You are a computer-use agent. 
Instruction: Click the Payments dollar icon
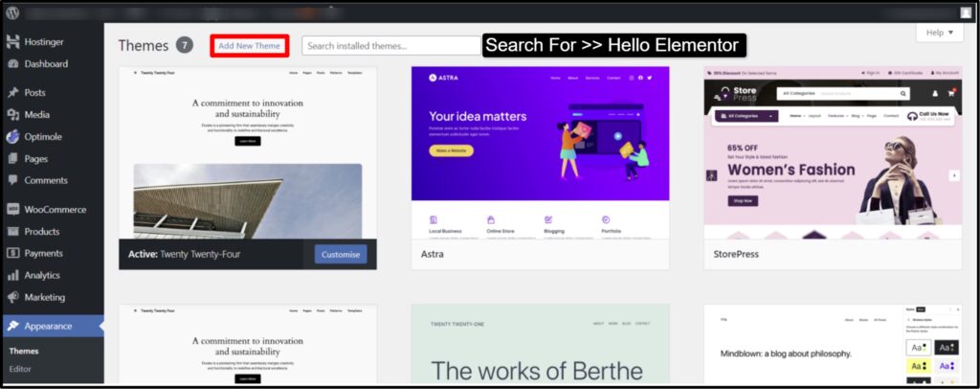tap(12, 253)
